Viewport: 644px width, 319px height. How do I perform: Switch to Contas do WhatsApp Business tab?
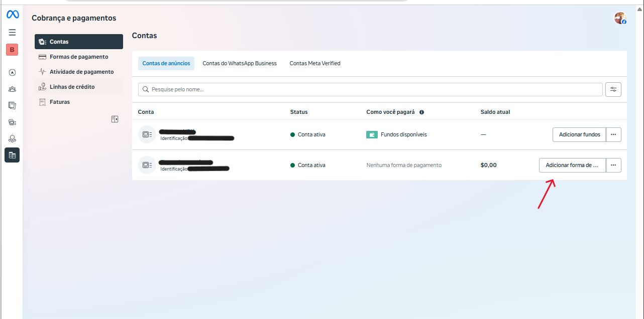(x=240, y=63)
